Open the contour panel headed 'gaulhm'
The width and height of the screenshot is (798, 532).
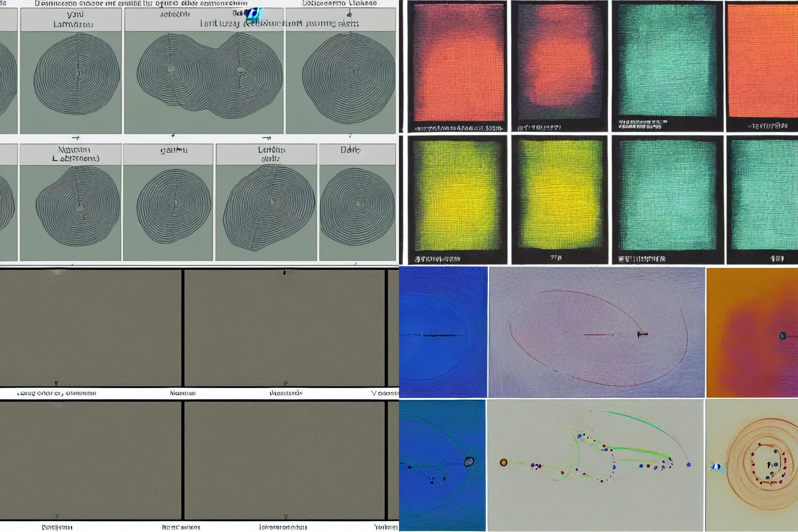168,202
